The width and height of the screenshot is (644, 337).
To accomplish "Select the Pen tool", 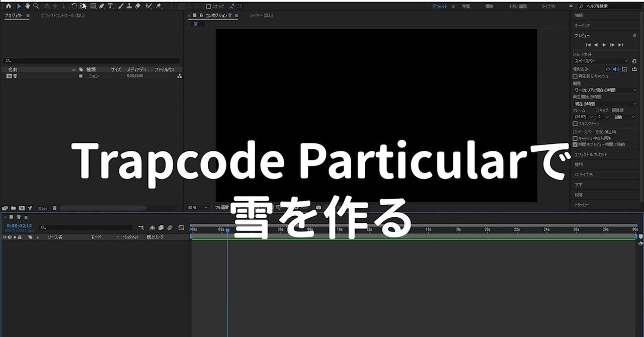I will pos(102,6).
